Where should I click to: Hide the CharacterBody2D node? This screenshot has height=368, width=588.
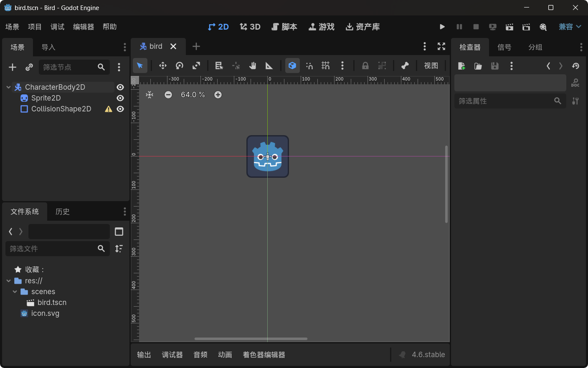[x=120, y=87]
